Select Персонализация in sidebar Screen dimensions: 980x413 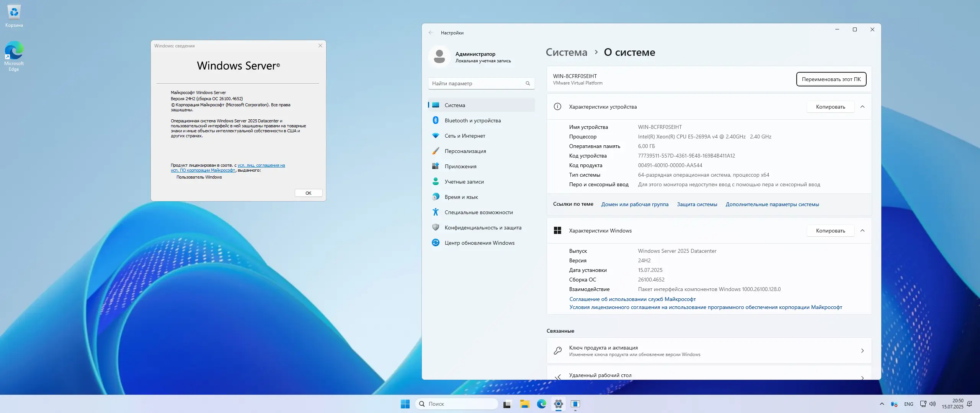[465, 151]
